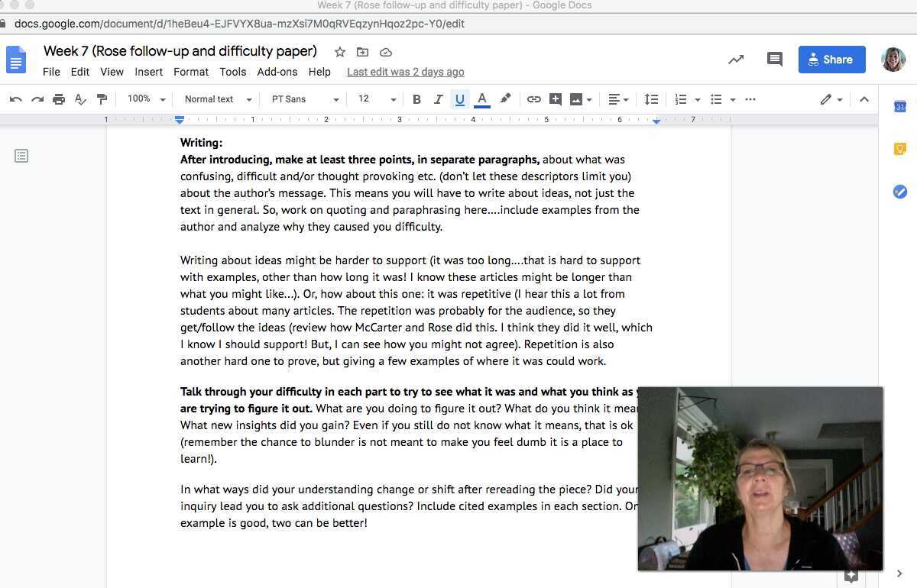Toggle underline formatting
917x588 pixels.
(459, 99)
